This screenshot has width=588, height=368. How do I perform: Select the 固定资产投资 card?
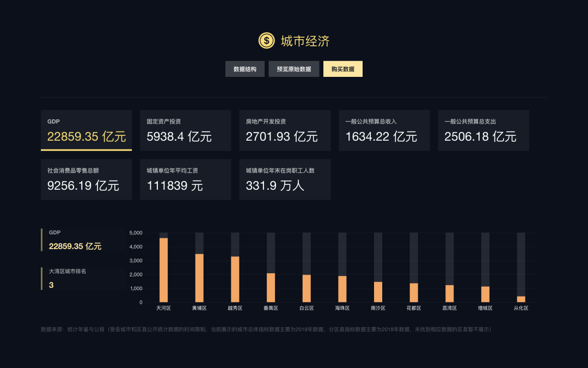tap(186, 131)
